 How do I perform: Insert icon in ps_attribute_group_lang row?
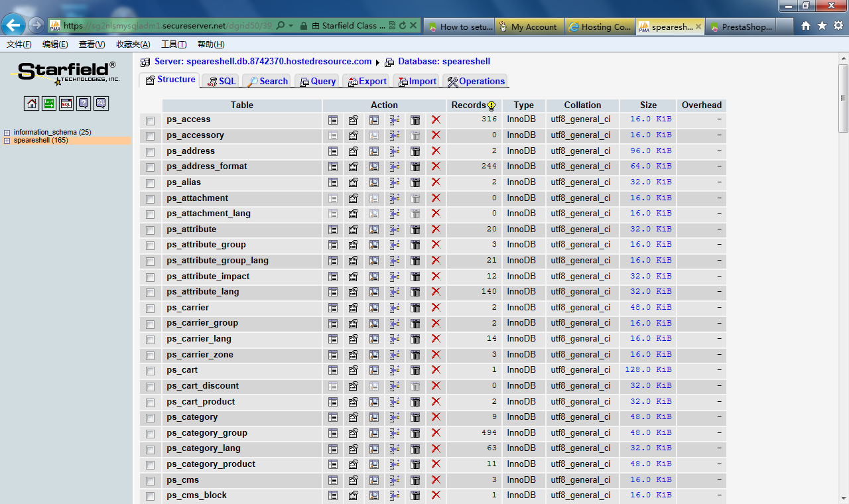pyautogui.click(x=395, y=261)
